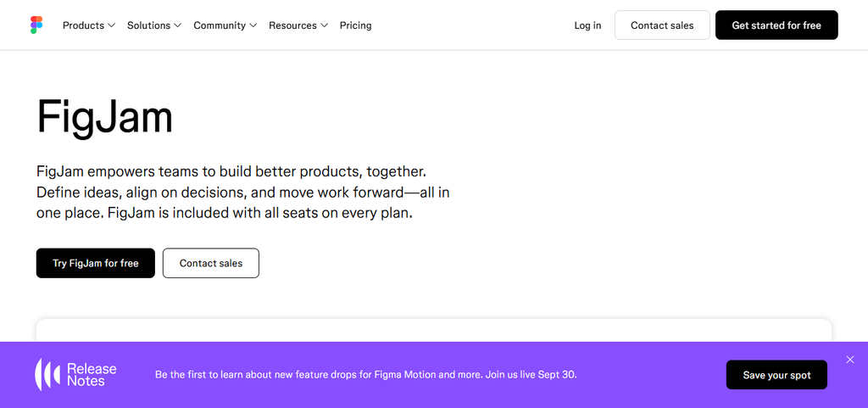Click Try FigJam for free button

pyautogui.click(x=96, y=263)
